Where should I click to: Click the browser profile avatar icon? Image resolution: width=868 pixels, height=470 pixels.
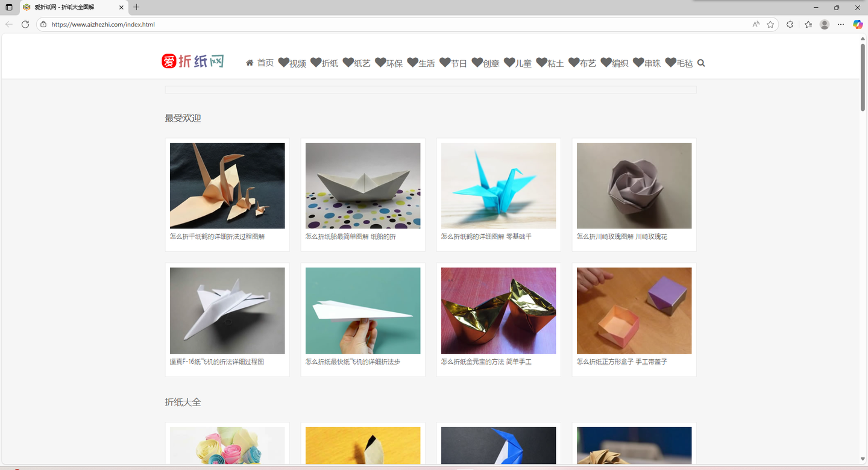pyautogui.click(x=825, y=24)
